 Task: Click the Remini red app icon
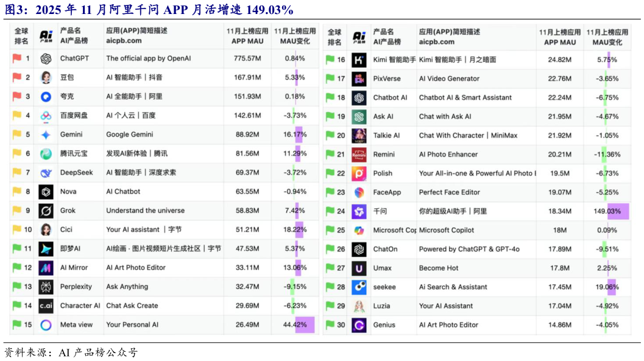(359, 155)
